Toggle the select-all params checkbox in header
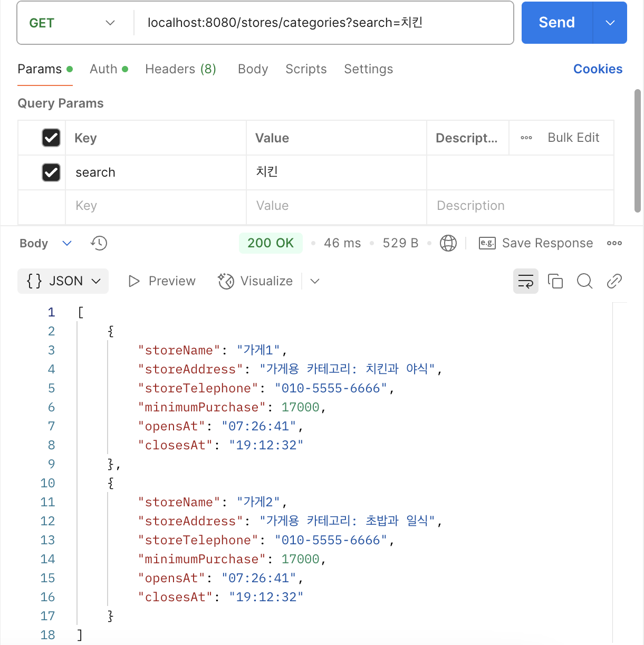The width and height of the screenshot is (644, 645). click(51, 138)
